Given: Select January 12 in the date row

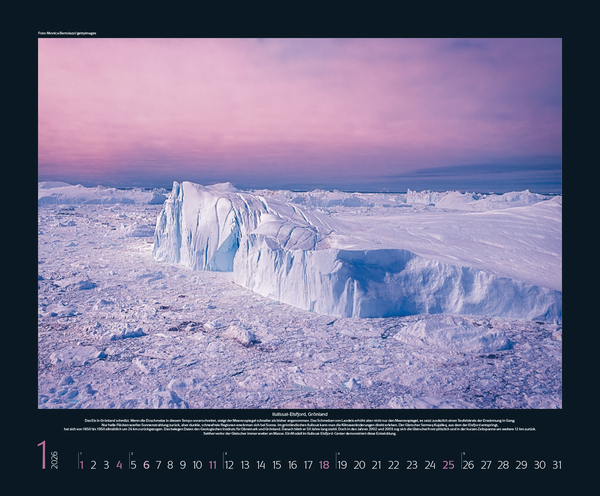Looking at the screenshot, I should (229, 464).
